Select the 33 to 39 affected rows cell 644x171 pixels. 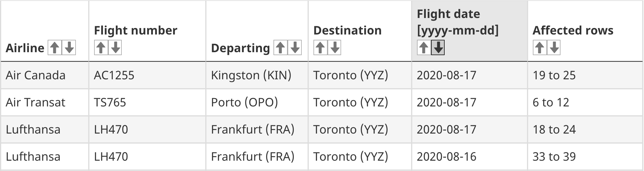tap(585, 157)
